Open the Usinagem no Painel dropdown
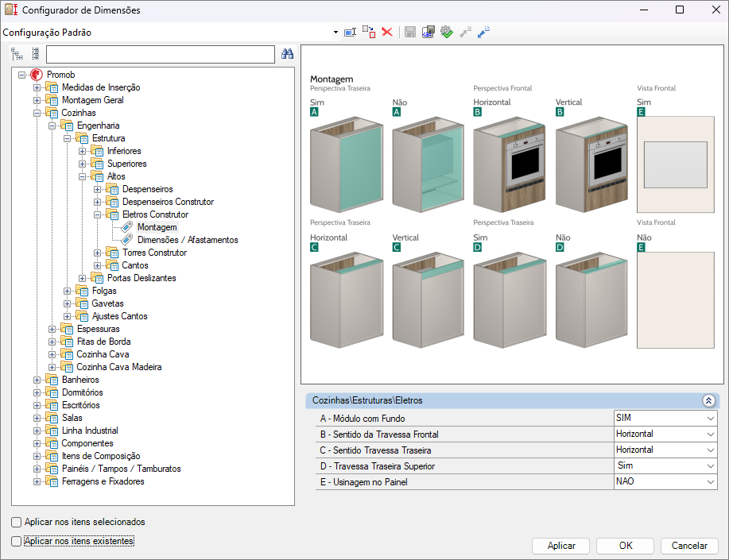 pyautogui.click(x=710, y=481)
